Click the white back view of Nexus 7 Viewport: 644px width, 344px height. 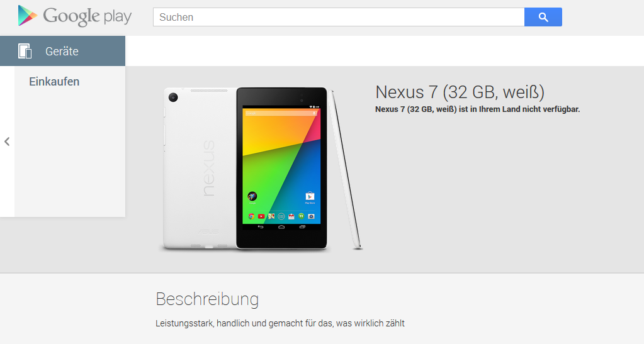(x=200, y=167)
